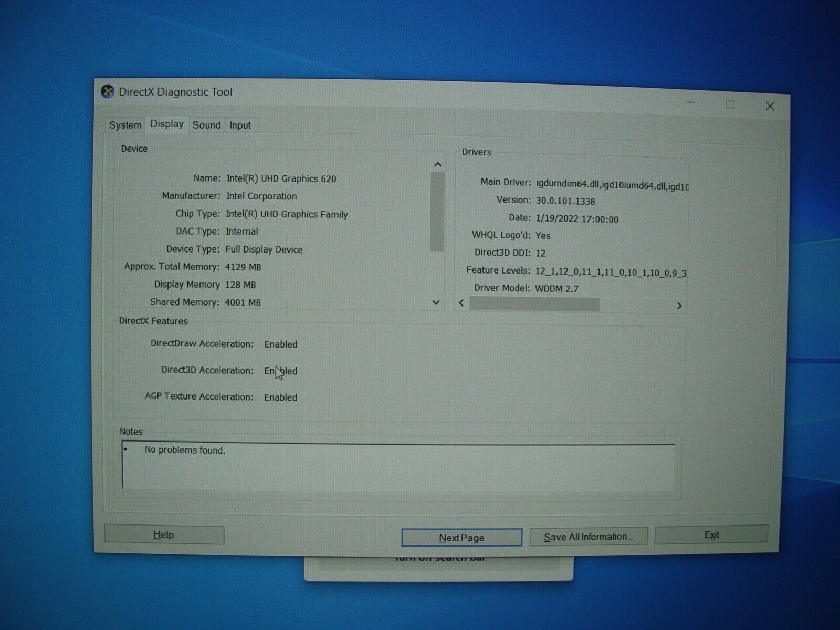Click the DAC Type 'Internal' value
This screenshot has width=840, height=630.
(x=241, y=232)
